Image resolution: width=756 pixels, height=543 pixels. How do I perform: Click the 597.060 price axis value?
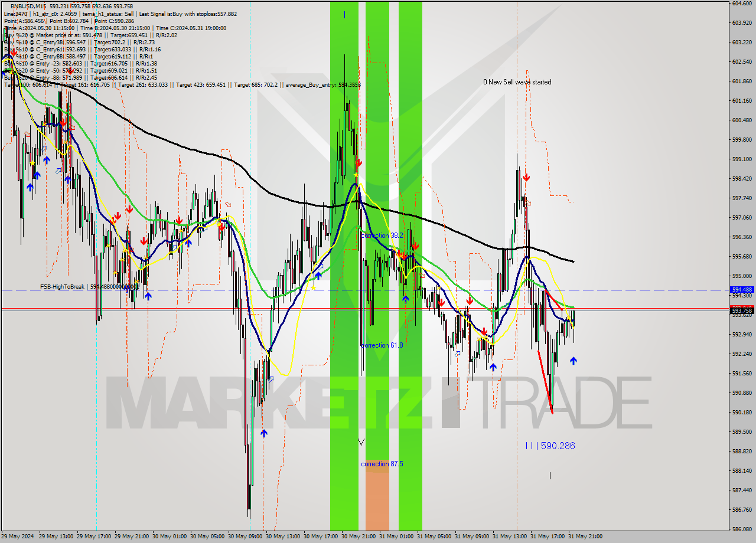click(741, 218)
